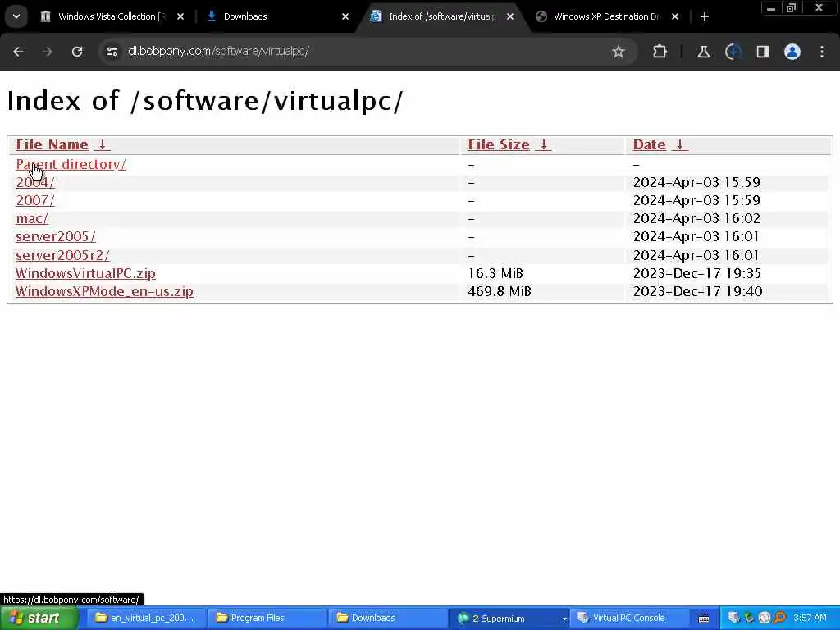Viewport: 840px width, 630px height.
Task: Bookmark this page with the star
Action: point(619,52)
